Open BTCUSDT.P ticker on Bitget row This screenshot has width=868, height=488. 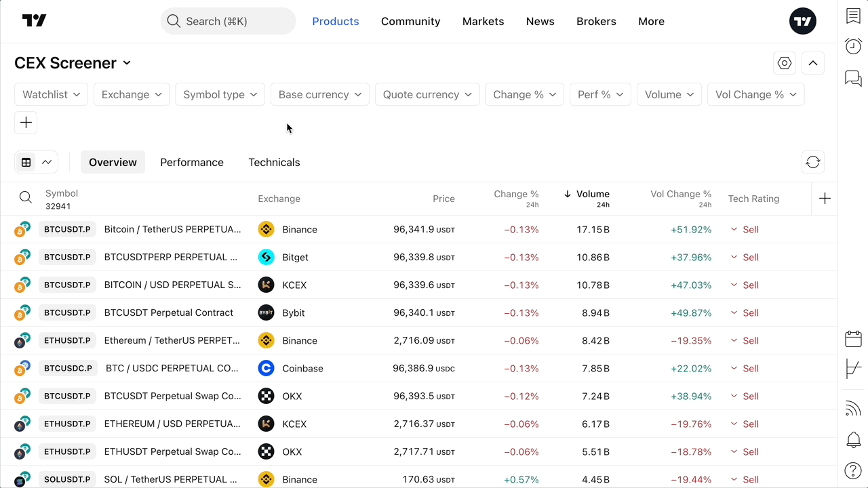67,257
